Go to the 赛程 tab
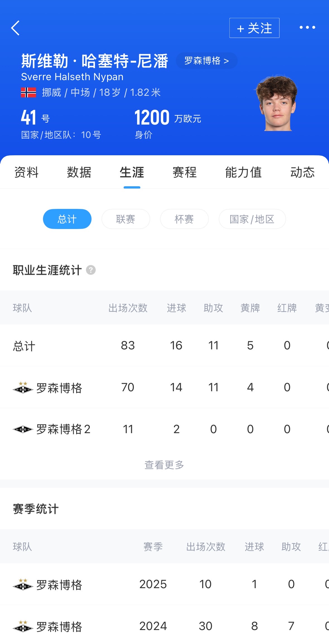 [x=184, y=172]
